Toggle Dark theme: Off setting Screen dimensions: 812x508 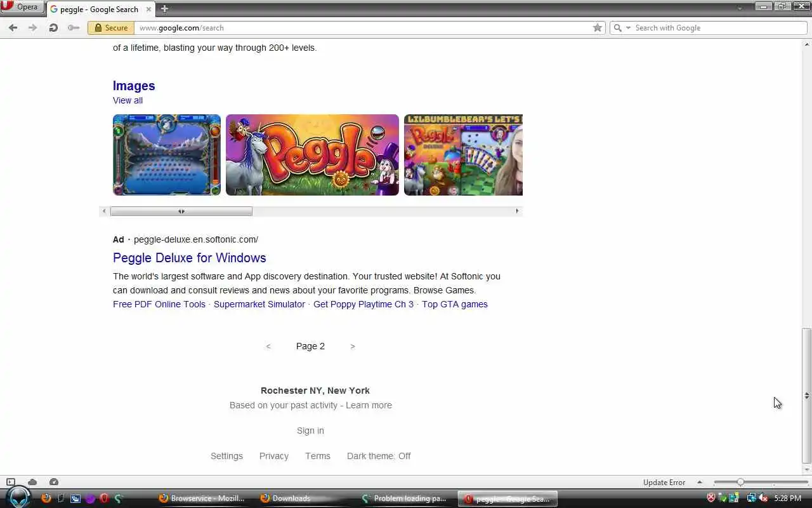379,456
